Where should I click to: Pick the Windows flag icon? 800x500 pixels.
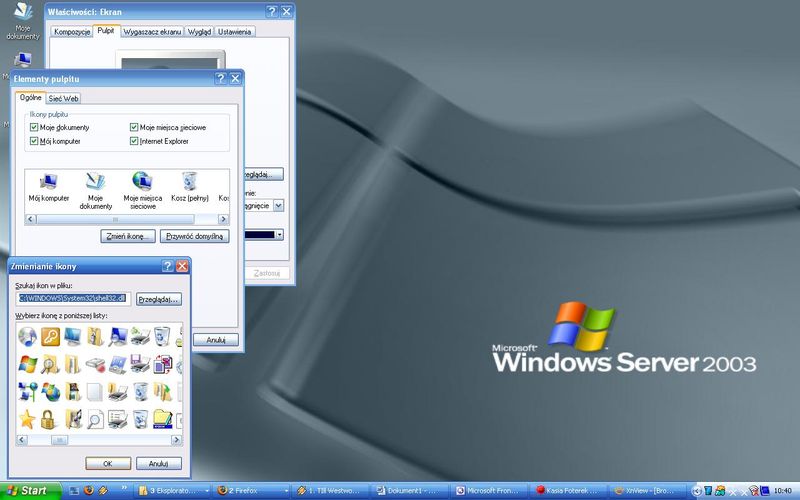pyautogui.click(x=27, y=364)
